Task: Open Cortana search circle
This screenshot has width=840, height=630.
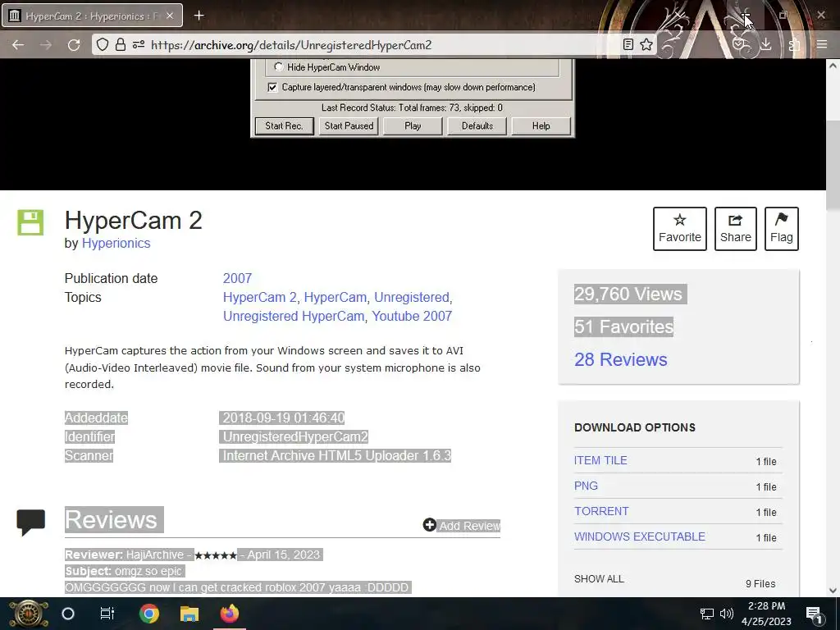Action: point(68,614)
